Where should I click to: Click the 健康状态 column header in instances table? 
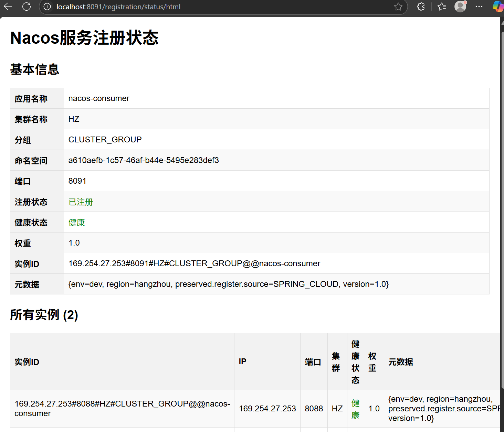pos(356,361)
